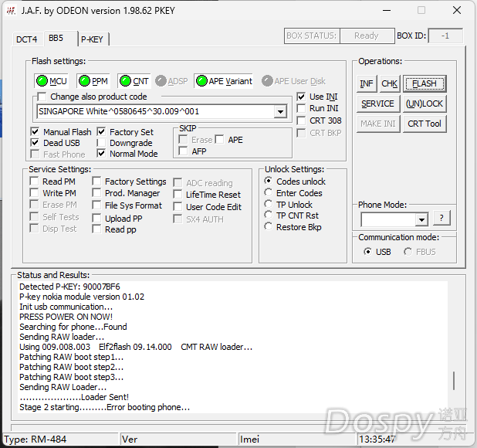Select the TP Unlock radio option

(x=269, y=204)
